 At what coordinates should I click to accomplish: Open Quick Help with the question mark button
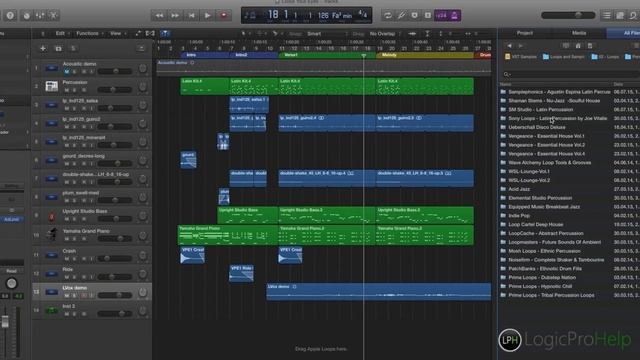pyautogui.click(x=10, y=16)
